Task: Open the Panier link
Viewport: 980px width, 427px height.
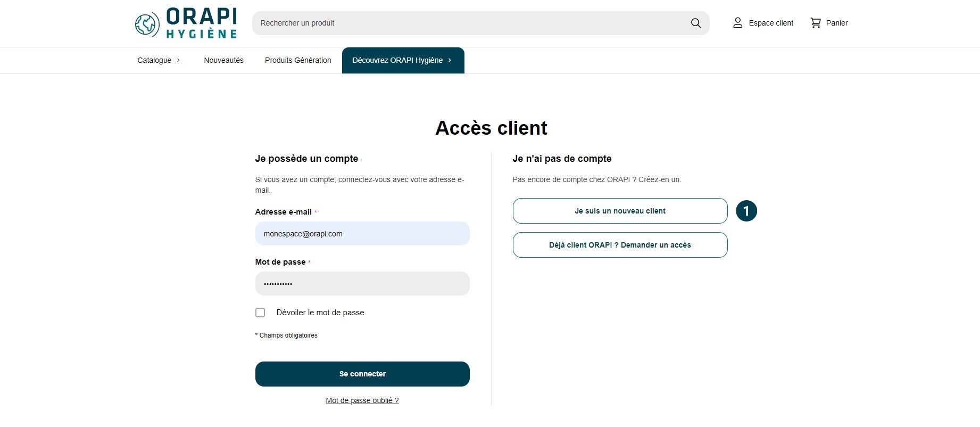Action: click(837, 23)
